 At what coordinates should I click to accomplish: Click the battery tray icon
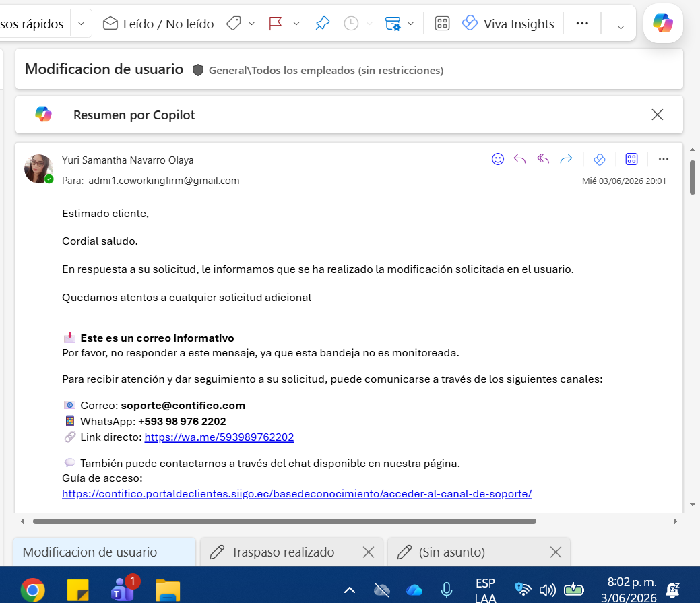(x=573, y=590)
